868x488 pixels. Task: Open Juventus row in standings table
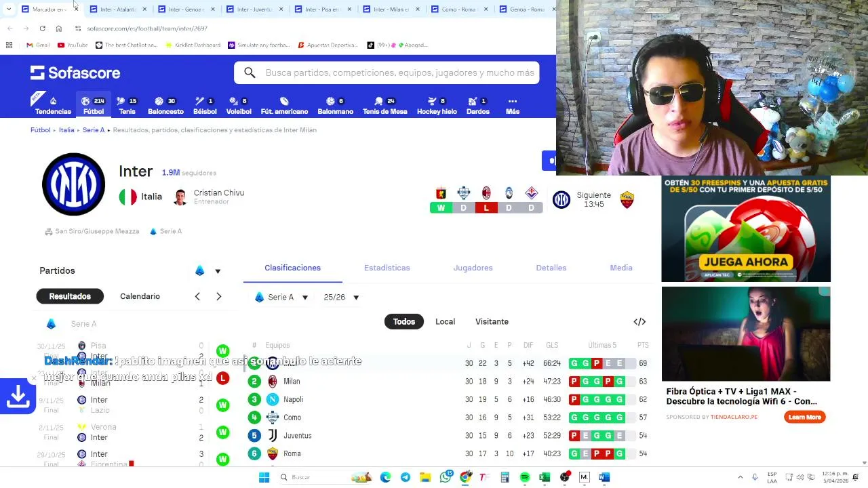(448, 435)
